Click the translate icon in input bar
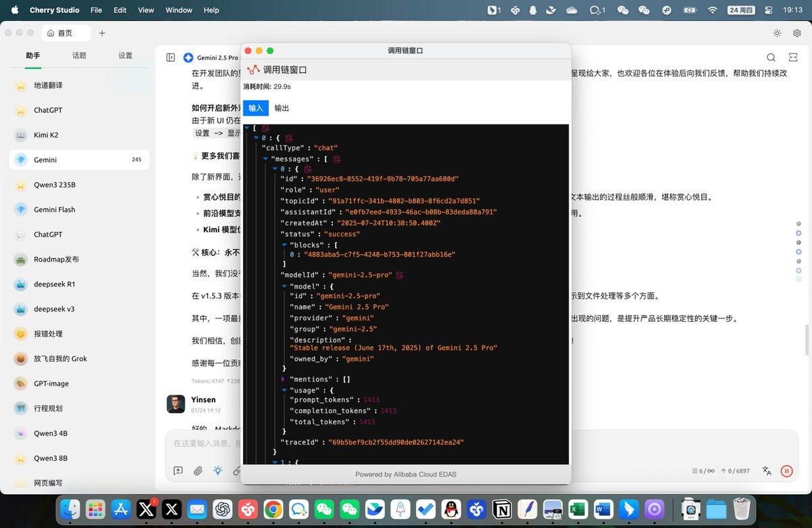Viewport: 812px width, 528px height. click(x=767, y=471)
